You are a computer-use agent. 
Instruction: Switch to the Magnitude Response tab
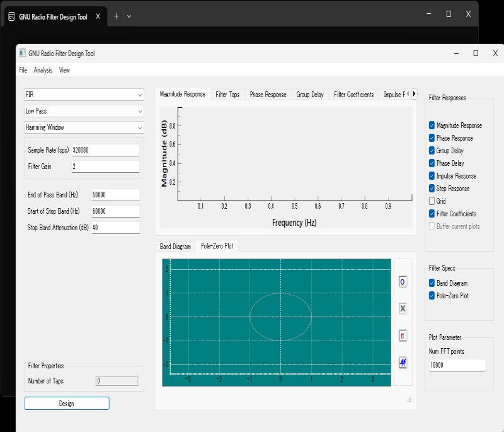coord(183,94)
